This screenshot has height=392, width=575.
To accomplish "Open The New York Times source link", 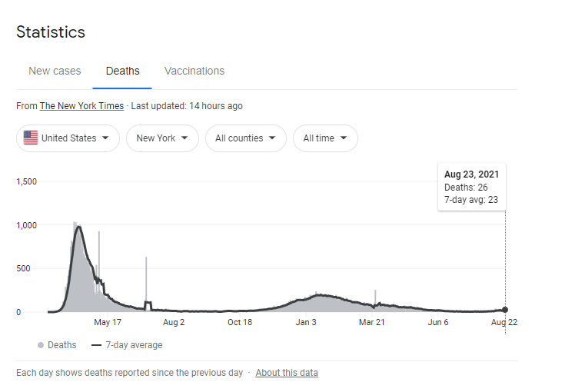I will point(81,106).
